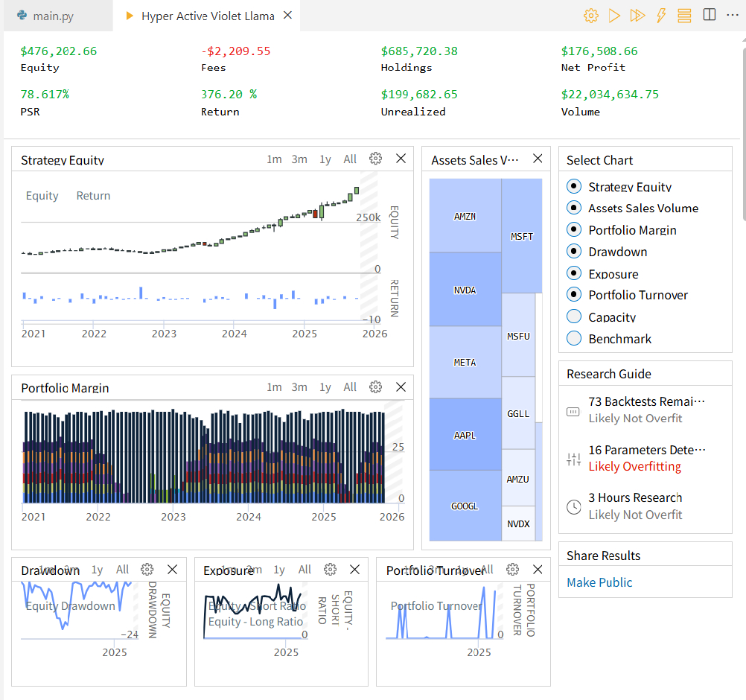This screenshot has height=700, width=746.
Task: Open the stacked rows layout icon
Action: 684,16
